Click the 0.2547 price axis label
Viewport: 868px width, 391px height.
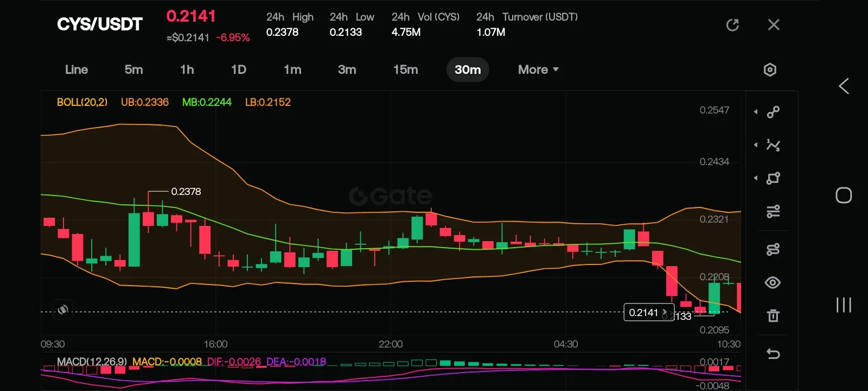(x=714, y=110)
